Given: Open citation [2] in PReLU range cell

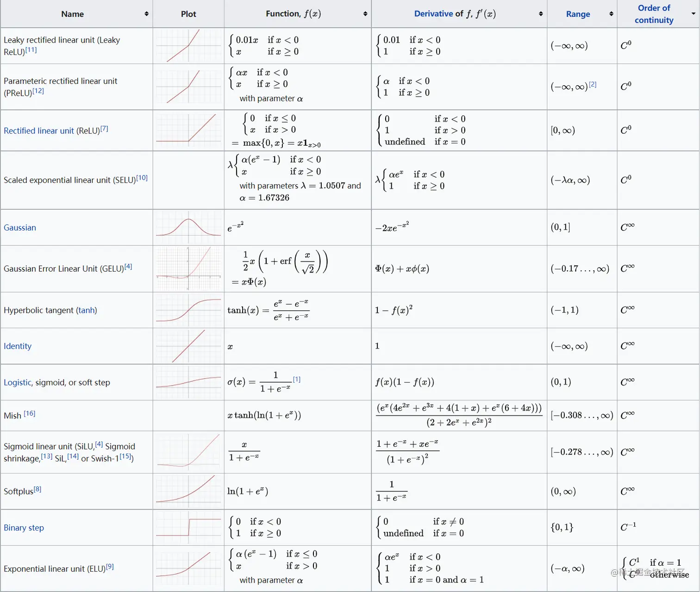Looking at the screenshot, I should pos(593,84).
